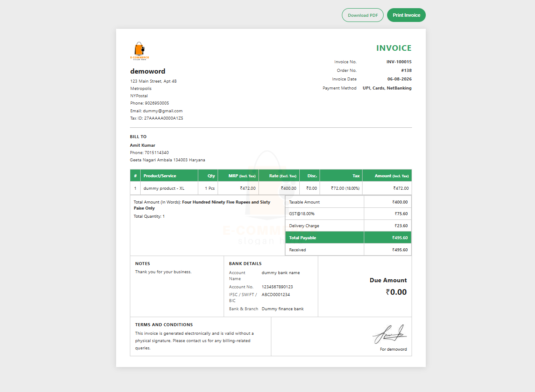
Task: Click the GST value ₹75.60
Action: pos(401,214)
